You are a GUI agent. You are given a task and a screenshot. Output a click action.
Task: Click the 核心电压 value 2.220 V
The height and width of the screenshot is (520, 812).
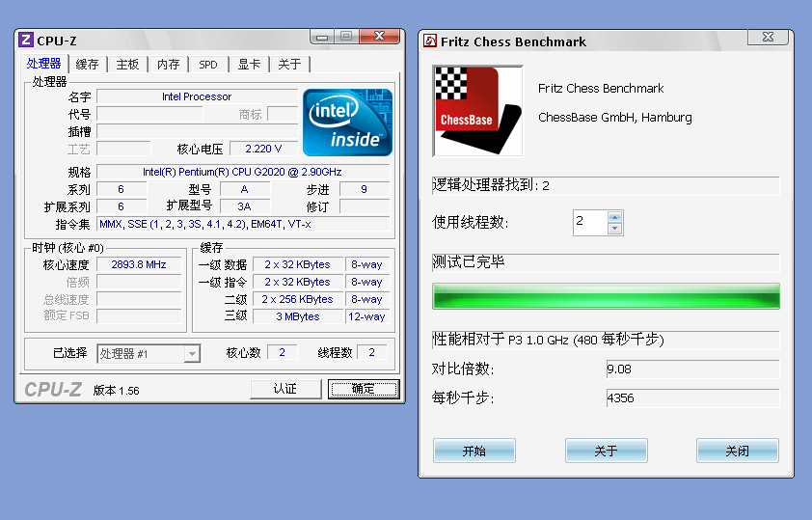pos(263,150)
